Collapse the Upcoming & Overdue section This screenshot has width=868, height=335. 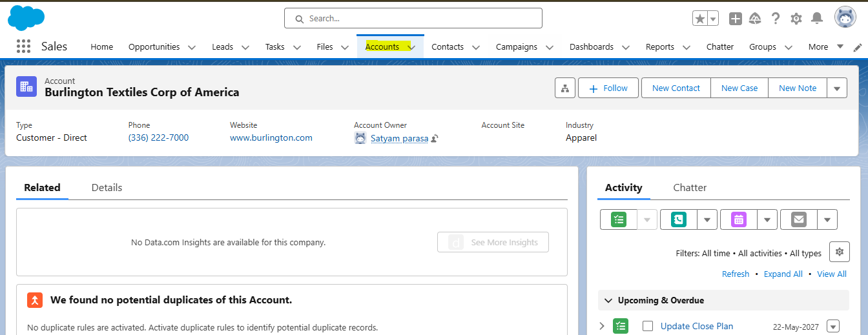coord(608,300)
